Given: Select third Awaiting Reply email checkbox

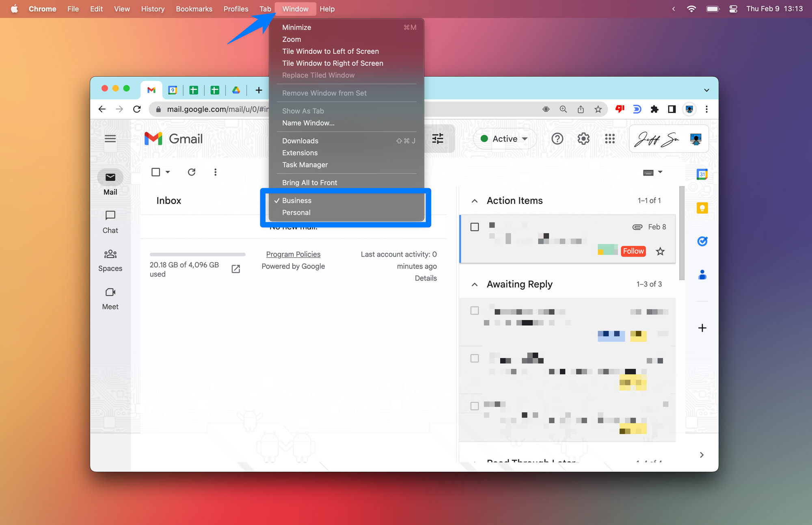Looking at the screenshot, I should (x=475, y=406).
